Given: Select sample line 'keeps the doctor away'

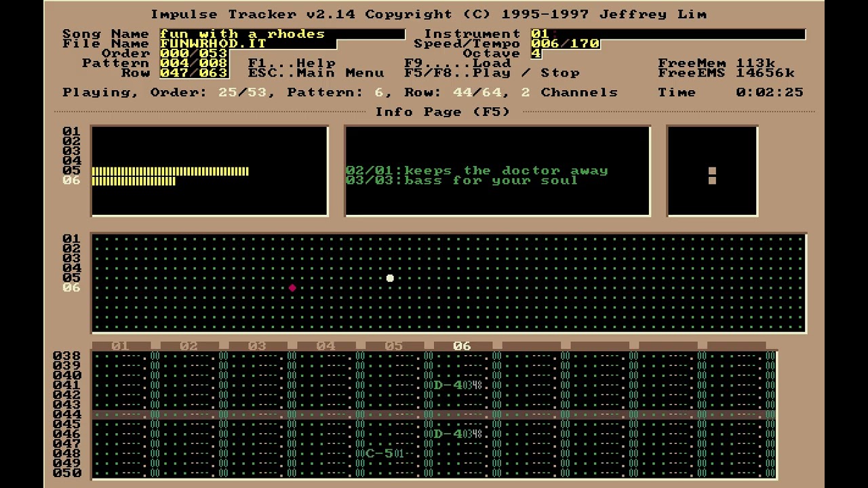Looking at the screenshot, I should [477, 171].
